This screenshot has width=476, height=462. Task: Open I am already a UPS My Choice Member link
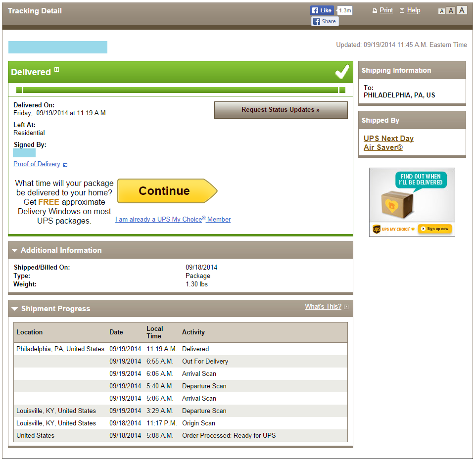[x=173, y=219]
